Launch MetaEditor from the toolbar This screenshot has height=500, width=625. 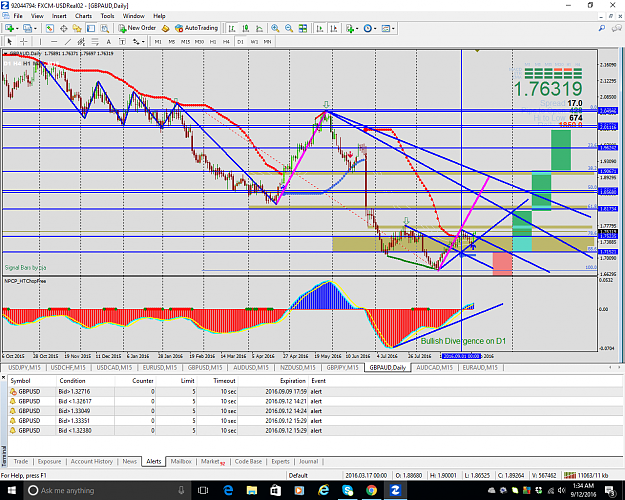point(165,28)
